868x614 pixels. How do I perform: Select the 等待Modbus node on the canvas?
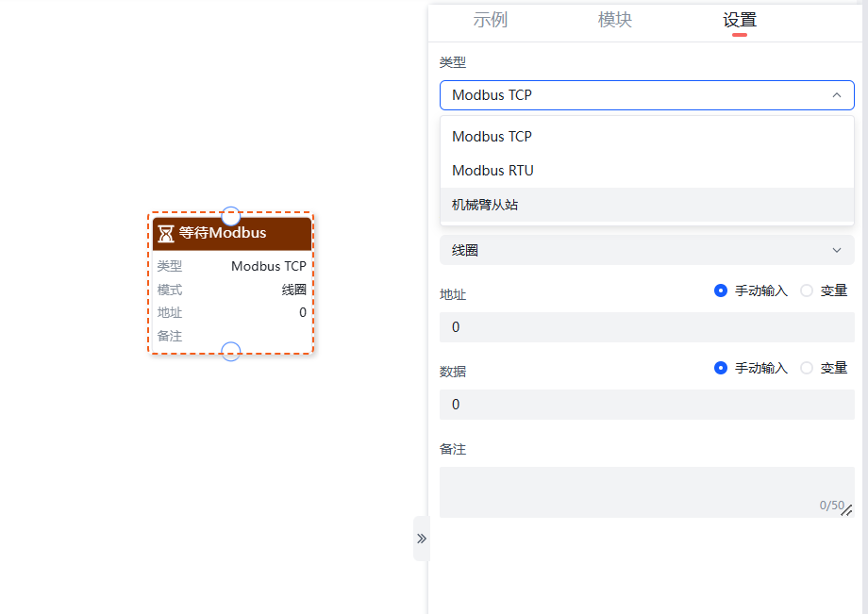(x=231, y=283)
